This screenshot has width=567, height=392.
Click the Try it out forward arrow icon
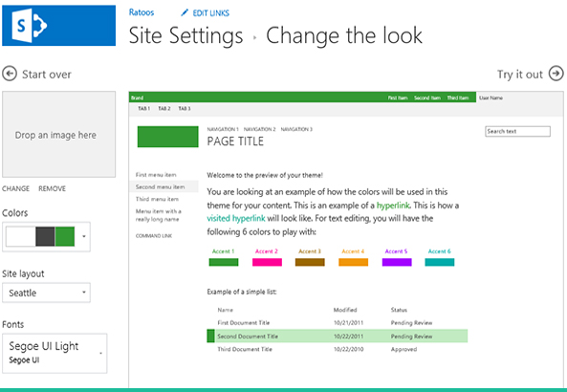click(x=556, y=74)
